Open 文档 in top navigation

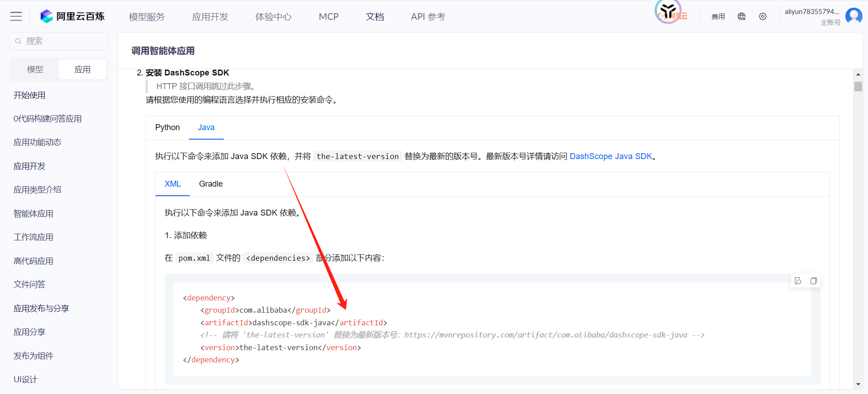[375, 17]
